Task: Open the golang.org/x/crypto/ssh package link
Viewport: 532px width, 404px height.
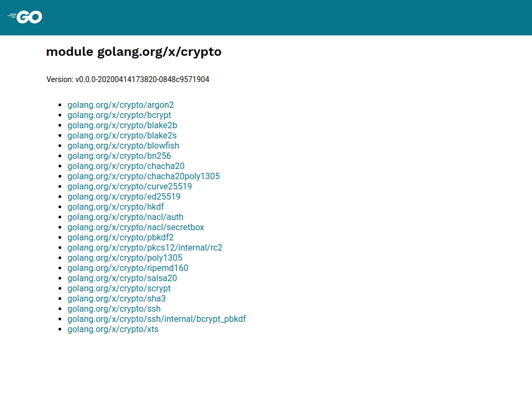Action: click(113, 308)
